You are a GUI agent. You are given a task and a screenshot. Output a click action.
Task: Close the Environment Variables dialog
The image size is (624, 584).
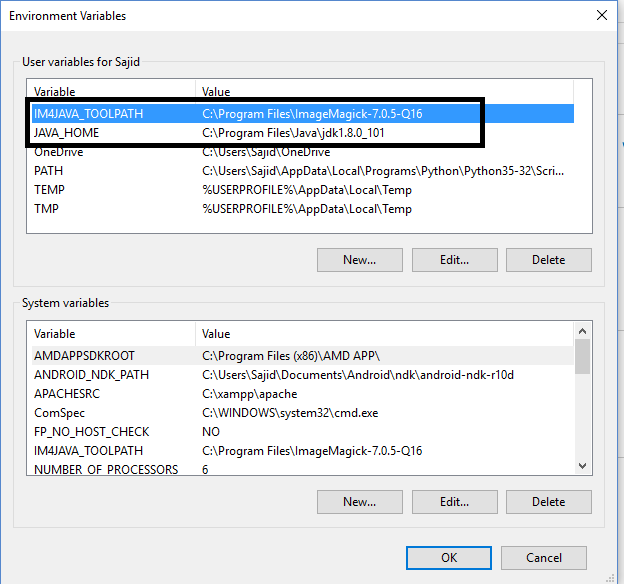coord(602,16)
